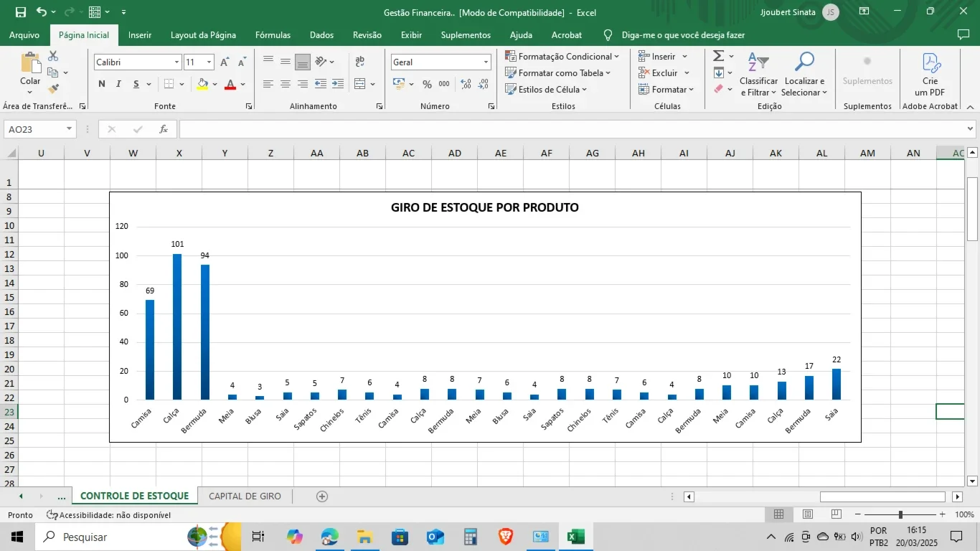The image size is (980, 551).
Task: Open the Outlook icon in taskbar
Action: pos(435,537)
